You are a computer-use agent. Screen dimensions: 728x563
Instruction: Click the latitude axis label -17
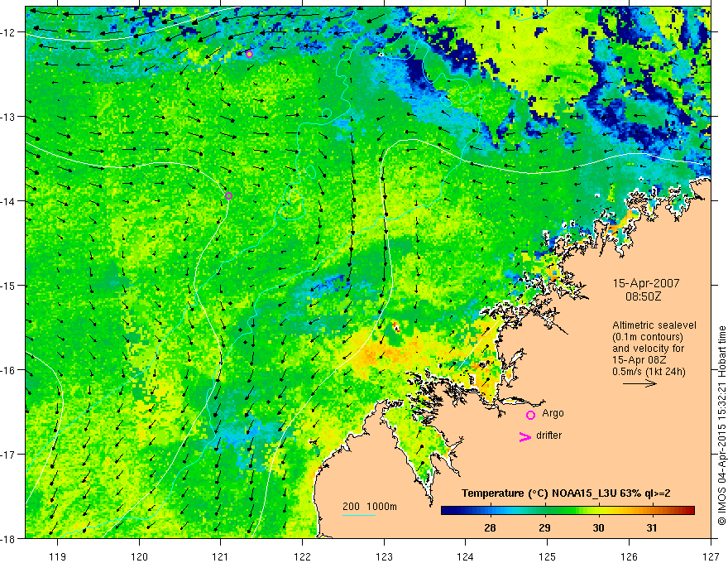(8, 455)
